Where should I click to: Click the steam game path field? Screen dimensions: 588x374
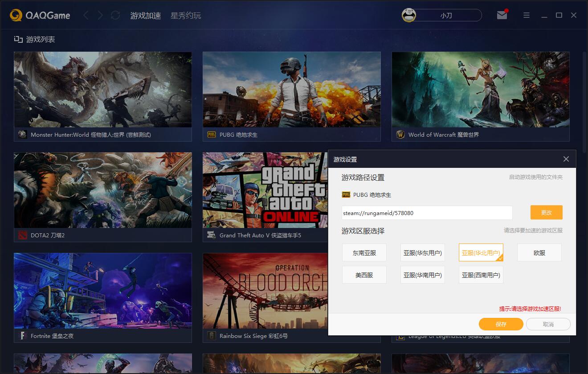[x=427, y=213]
